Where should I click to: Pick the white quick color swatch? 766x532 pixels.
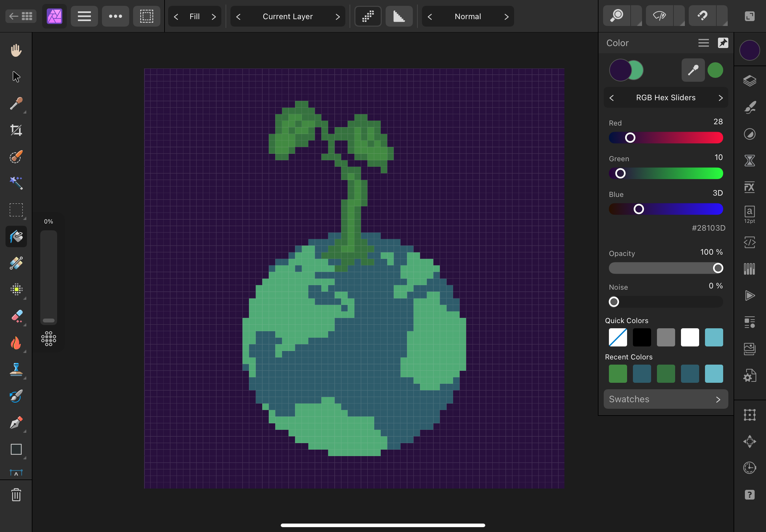click(690, 337)
